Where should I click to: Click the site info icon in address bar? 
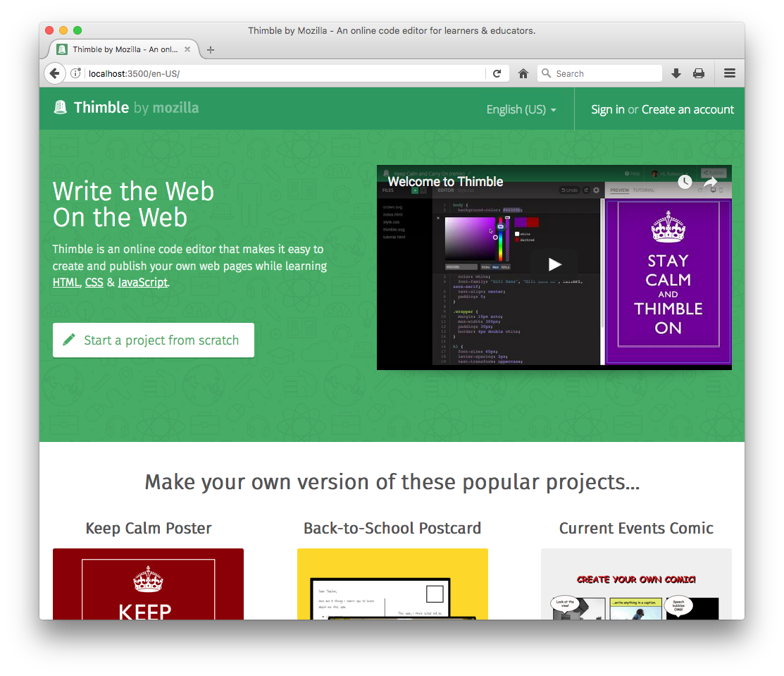(75, 73)
